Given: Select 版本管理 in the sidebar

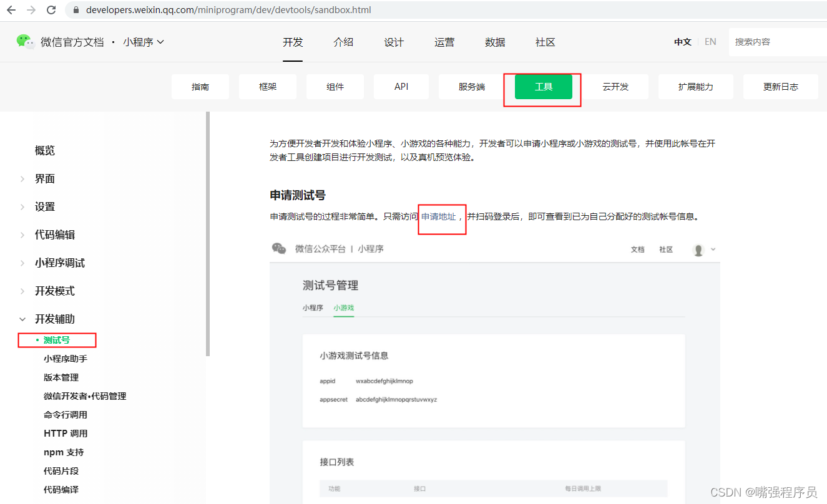Looking at the screenshot, I should coord(61,377).
